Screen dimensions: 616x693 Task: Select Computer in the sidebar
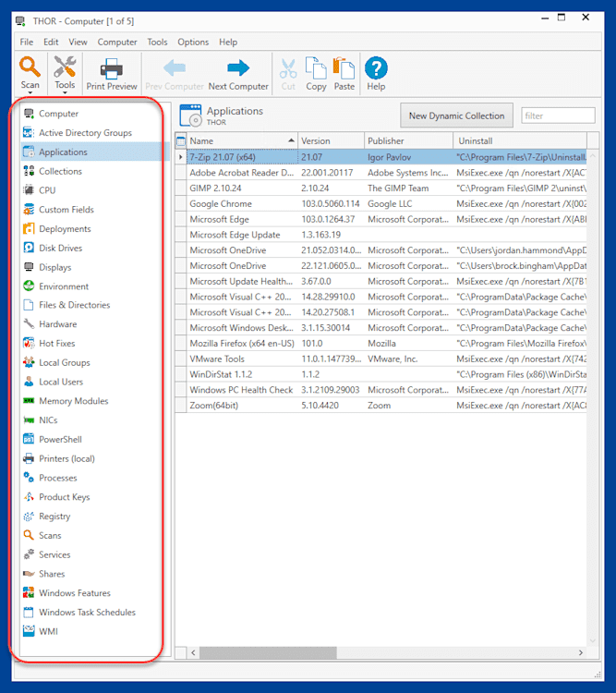(x=58, y=114)
